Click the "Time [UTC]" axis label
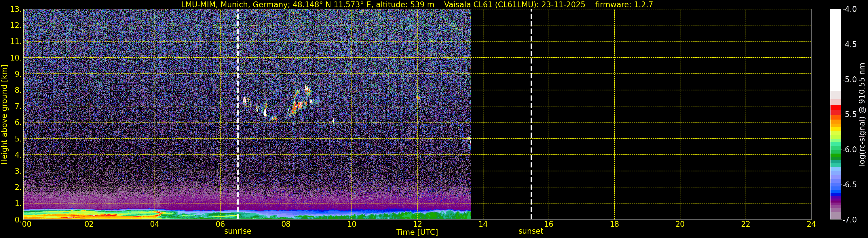Image resolution: width=868 pixels, height=238 pixels. coord(417,232)
